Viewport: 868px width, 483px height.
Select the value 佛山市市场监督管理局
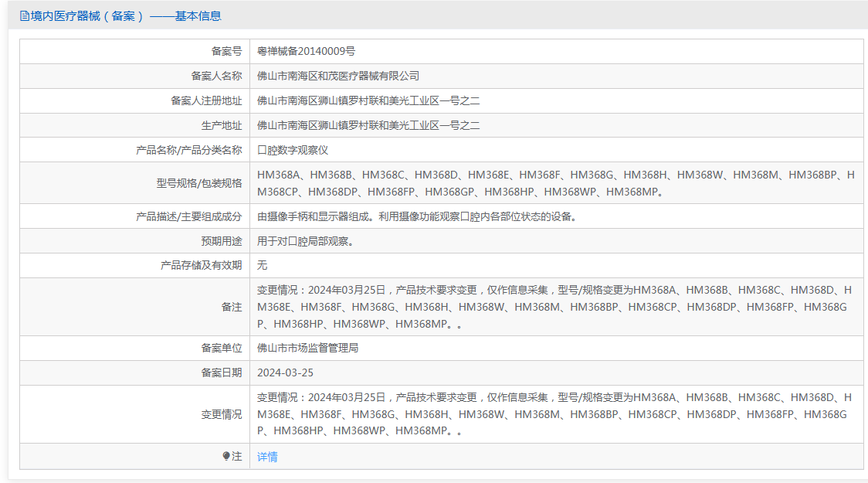308,348
